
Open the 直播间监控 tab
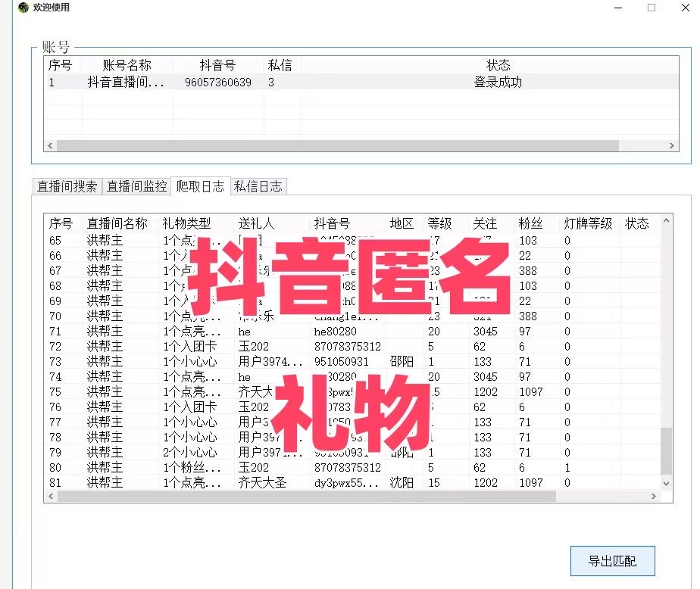click(x=137, y=185)
